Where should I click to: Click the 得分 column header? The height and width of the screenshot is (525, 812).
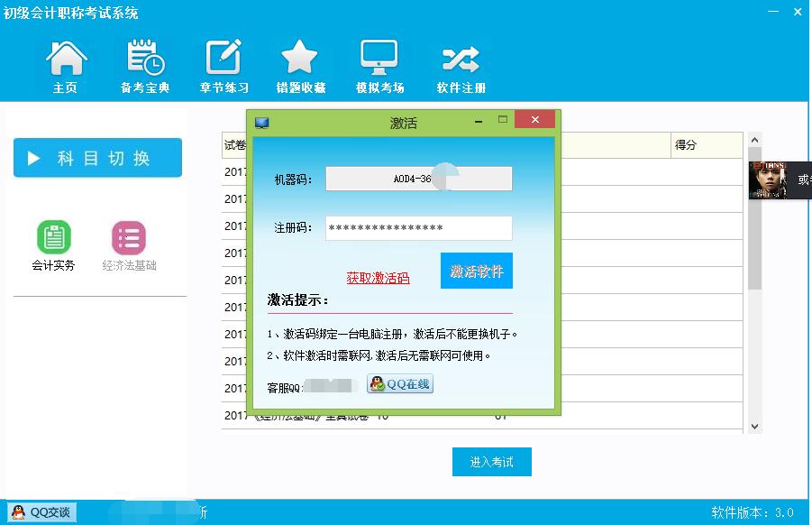pos(707,144)
